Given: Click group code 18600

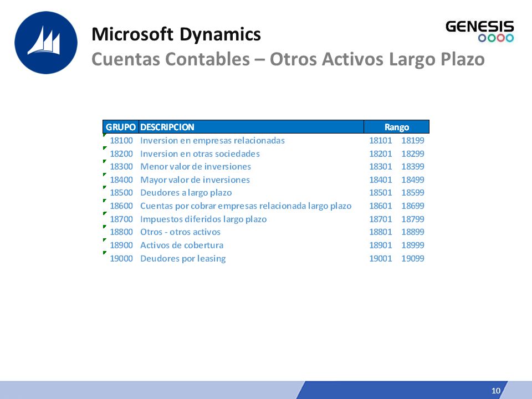Looking at the screenshot, I should tap(121, 206).
